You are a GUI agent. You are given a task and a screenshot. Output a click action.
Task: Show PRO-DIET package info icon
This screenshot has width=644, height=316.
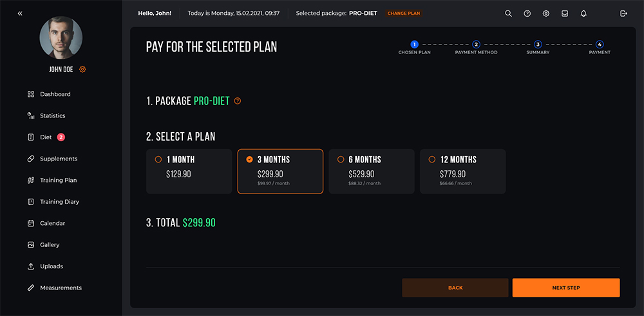coord(238,101)
